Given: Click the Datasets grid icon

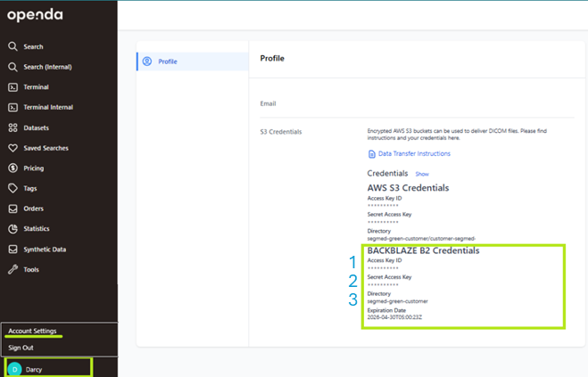Looking at the screenshot, I should pos(12,127).
